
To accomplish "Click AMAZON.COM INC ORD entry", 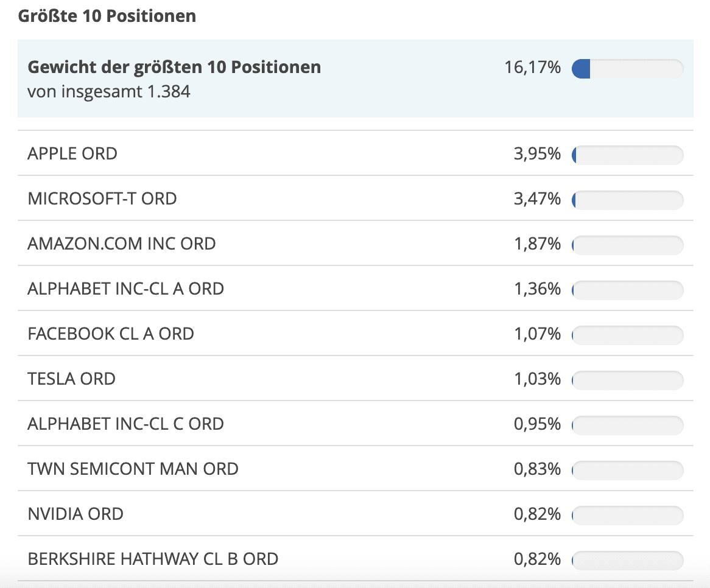I will coord(122,243).
